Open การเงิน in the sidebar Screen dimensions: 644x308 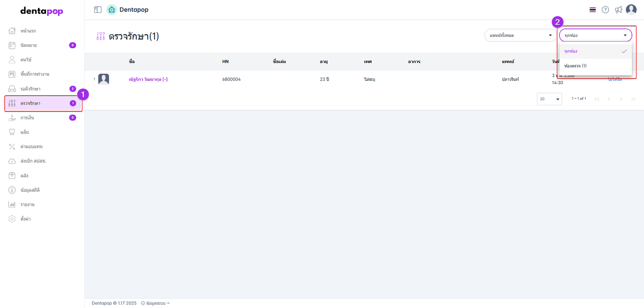(27, 118)
